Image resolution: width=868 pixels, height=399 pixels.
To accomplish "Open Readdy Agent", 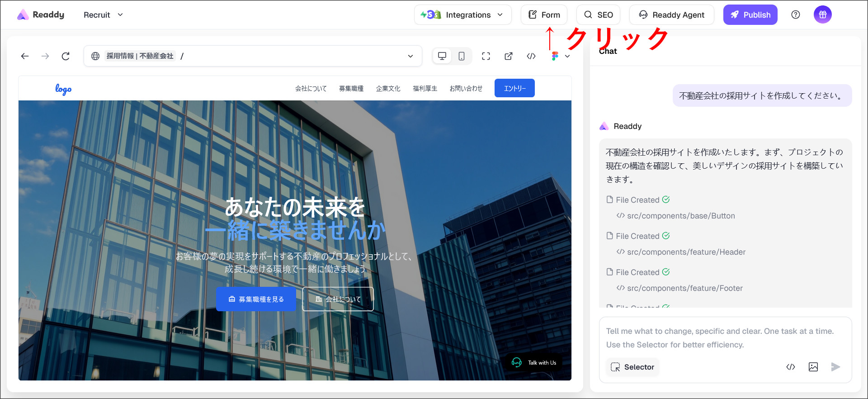I will coord(671,15).
